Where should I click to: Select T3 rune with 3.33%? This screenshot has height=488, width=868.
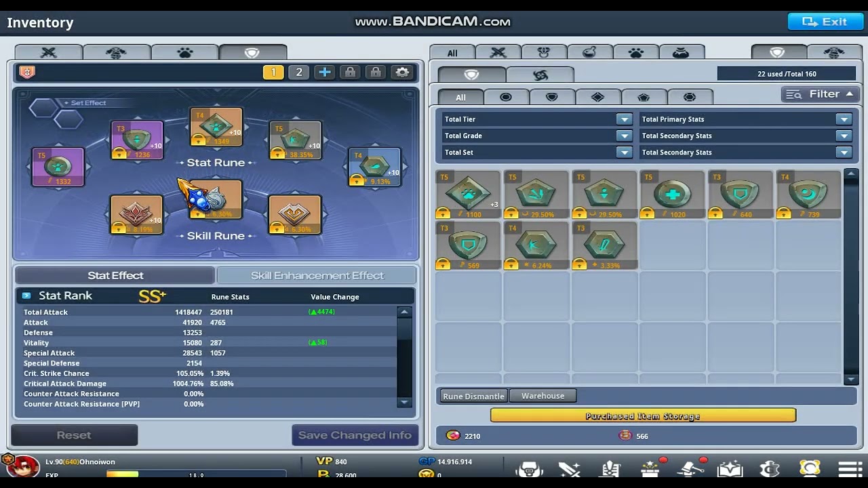click(x=604, y=245)
